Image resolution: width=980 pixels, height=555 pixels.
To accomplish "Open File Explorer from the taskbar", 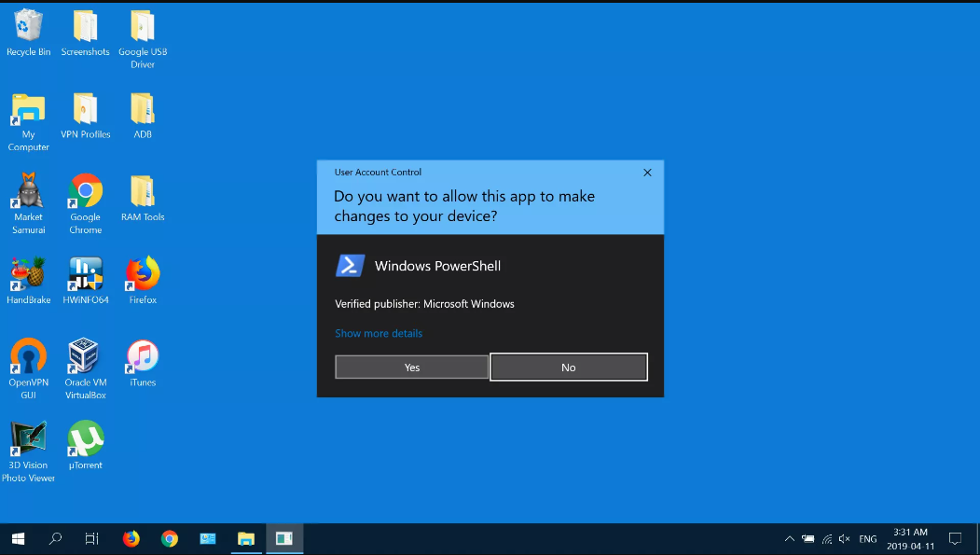I will click(x=246, y=539).
